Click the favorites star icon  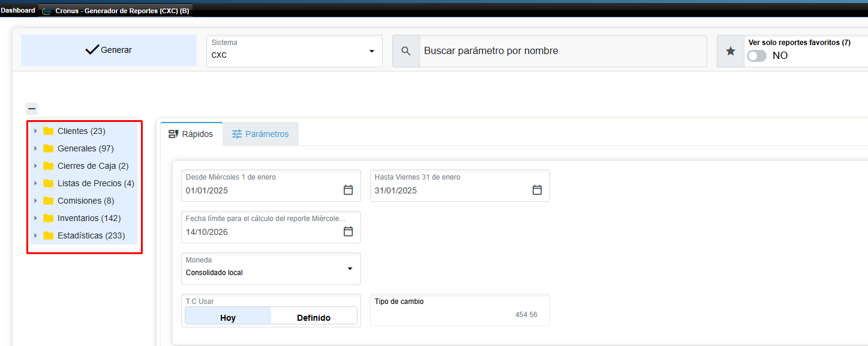[x=731, y=51]
